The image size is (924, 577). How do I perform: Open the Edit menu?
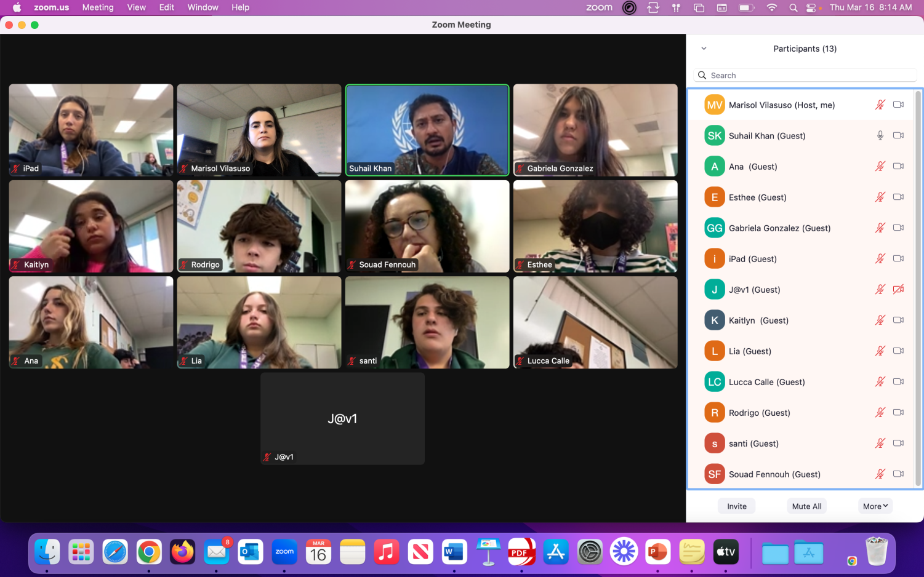click(167, 7)
